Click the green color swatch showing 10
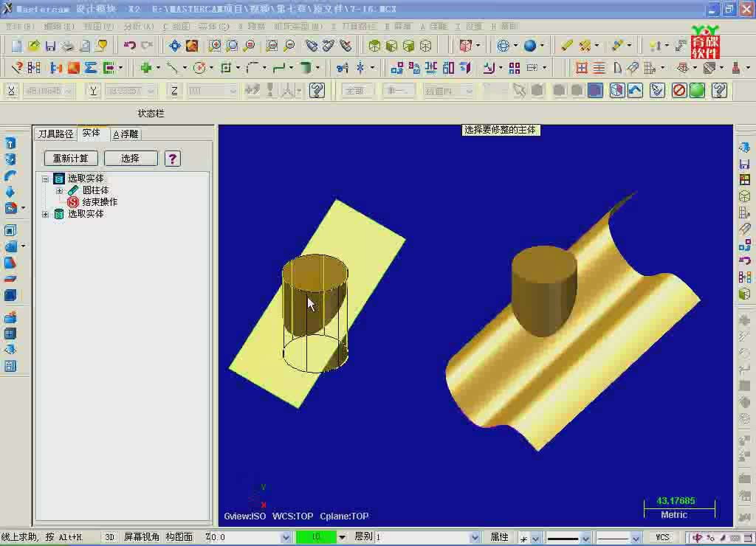The height and width of the screenshot is (546, 756). (316, 537)
